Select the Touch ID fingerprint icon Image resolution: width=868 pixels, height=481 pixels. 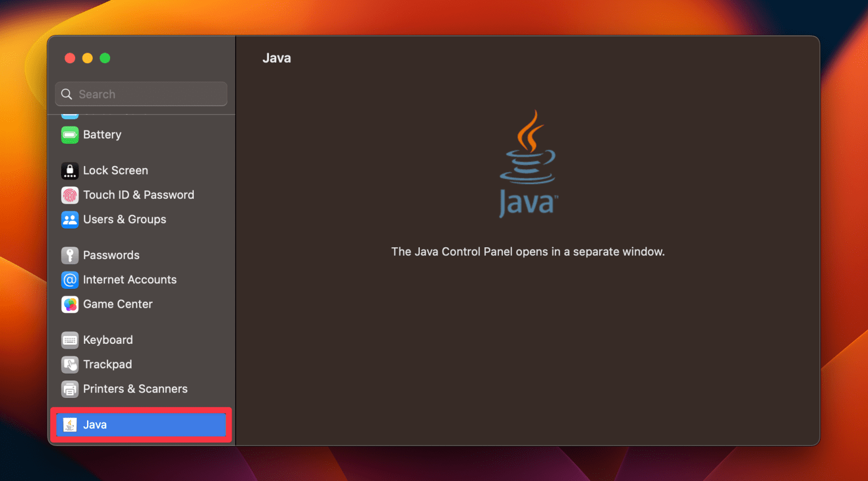(x=69, y=195)
